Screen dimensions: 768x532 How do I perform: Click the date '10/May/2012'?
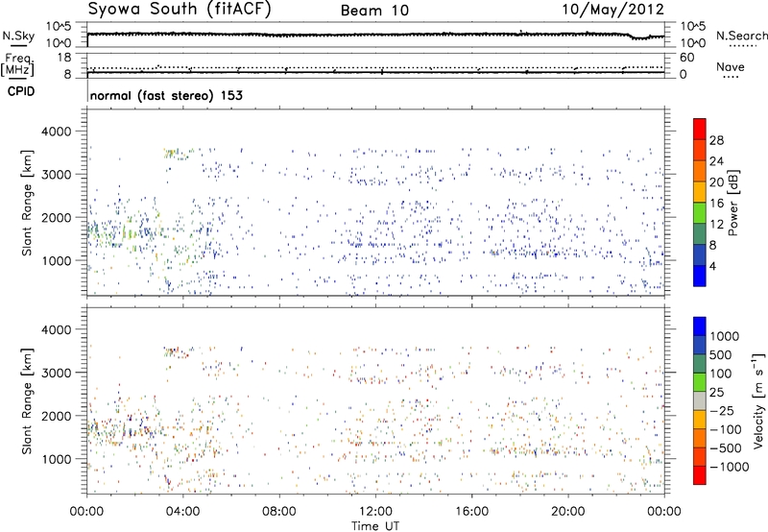612,10
